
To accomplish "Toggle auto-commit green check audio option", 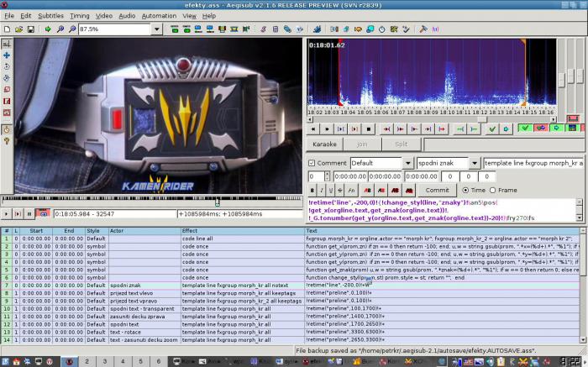I will pyautogui.click(x=525, y=128).
